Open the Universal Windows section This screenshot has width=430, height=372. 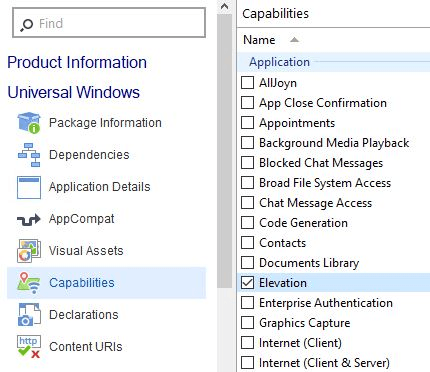click(x=74, y=92)
